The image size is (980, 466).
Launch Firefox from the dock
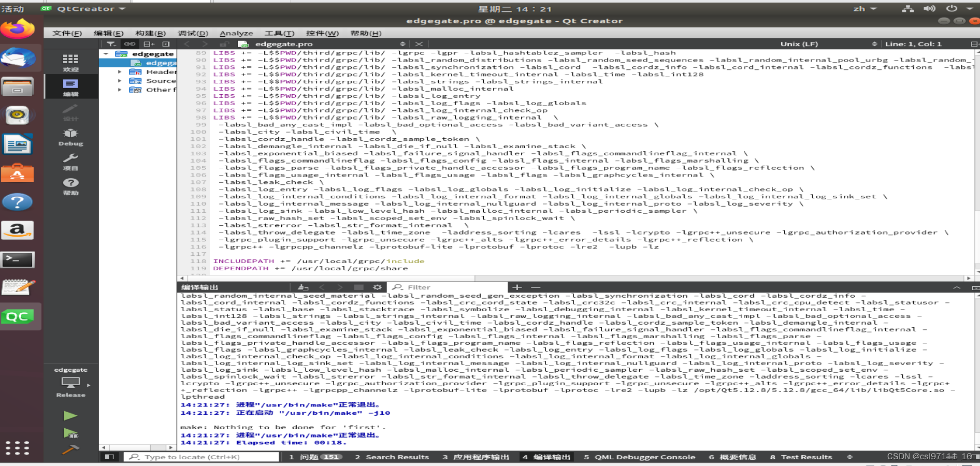point(18,28)
